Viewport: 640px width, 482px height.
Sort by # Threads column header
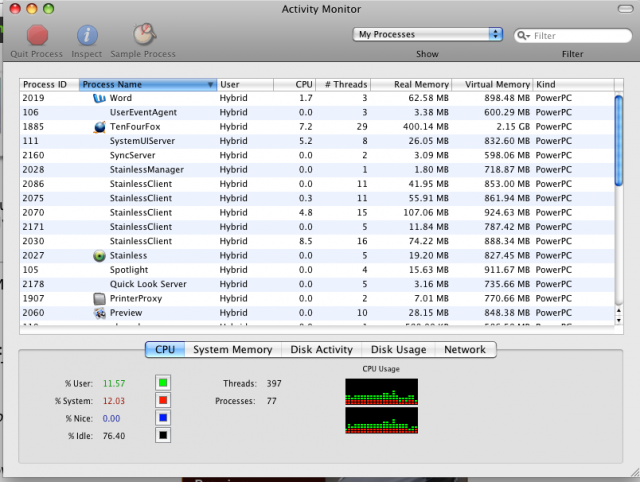[x=343, y=84]
